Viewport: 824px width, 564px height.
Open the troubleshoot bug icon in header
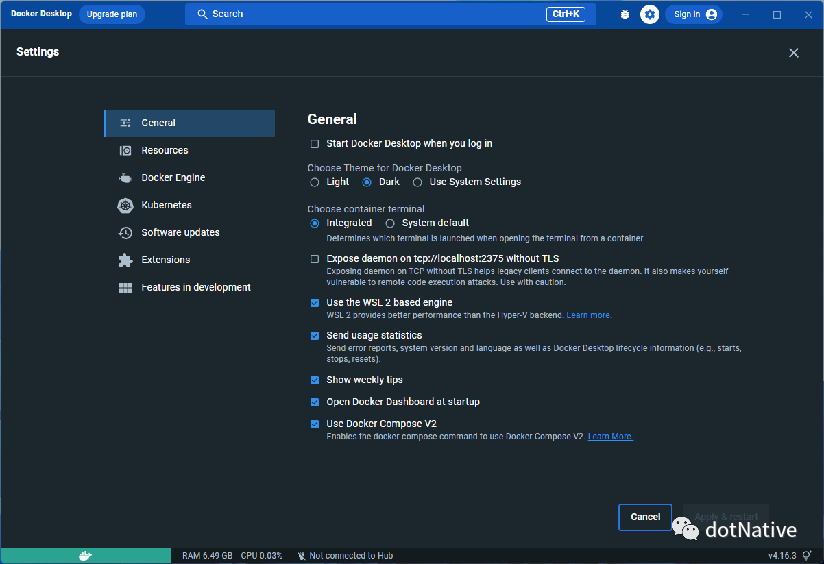[x=624, y=14]
